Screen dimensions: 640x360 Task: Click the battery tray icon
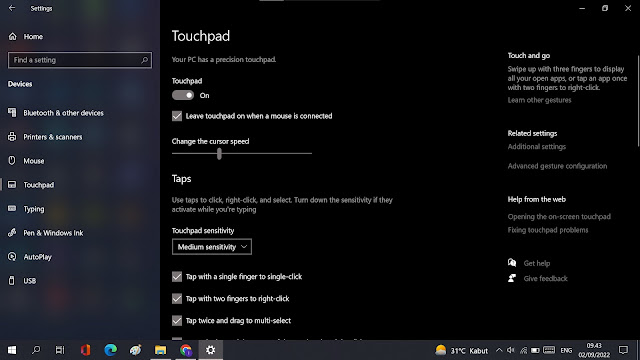536,350
